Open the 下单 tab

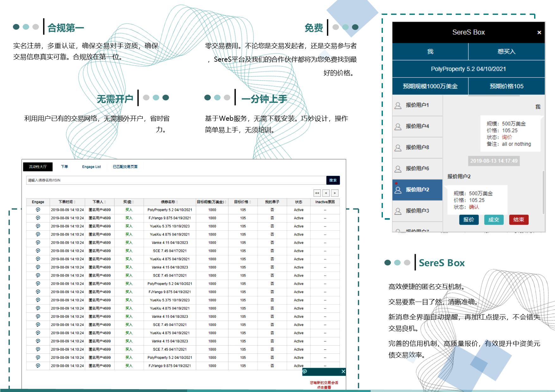[65, 167]
